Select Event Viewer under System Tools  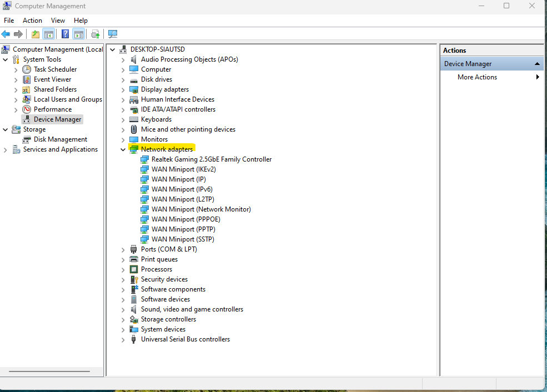pos(52,79)
